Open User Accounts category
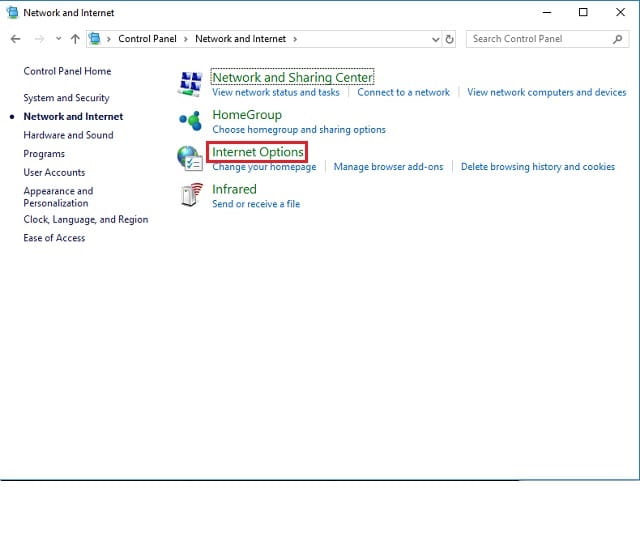This screenshot has width=640, height=535. 54,172
